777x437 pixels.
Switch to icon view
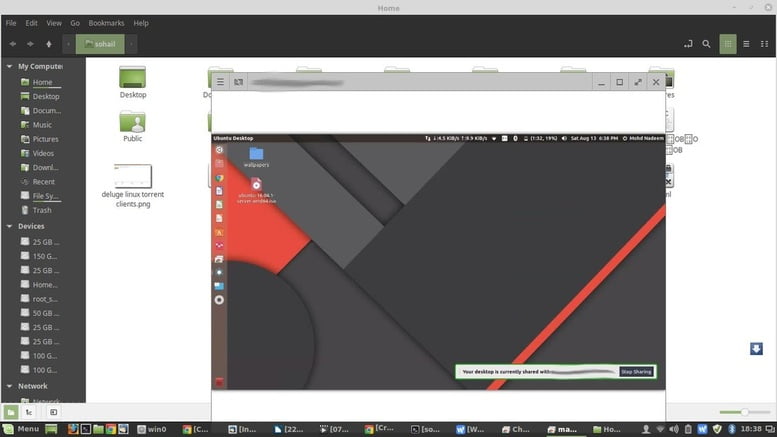[x=728, y=44]
